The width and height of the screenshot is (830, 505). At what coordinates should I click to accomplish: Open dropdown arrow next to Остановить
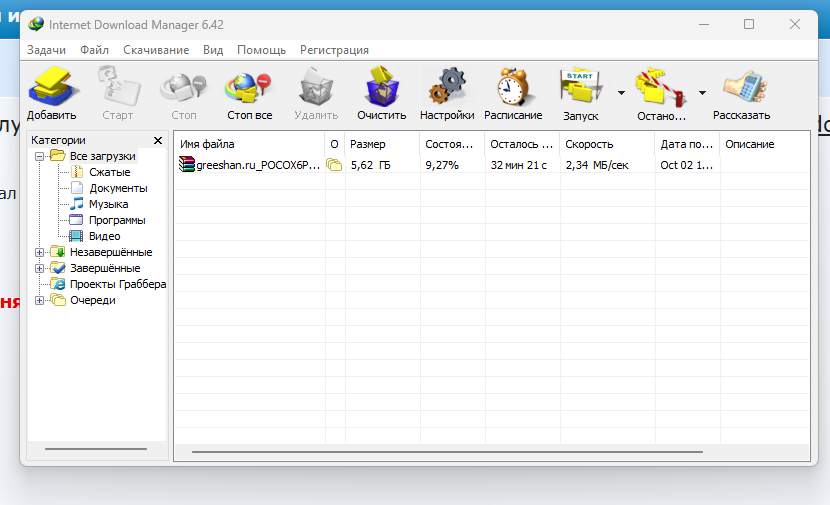(x=702, y=93)
